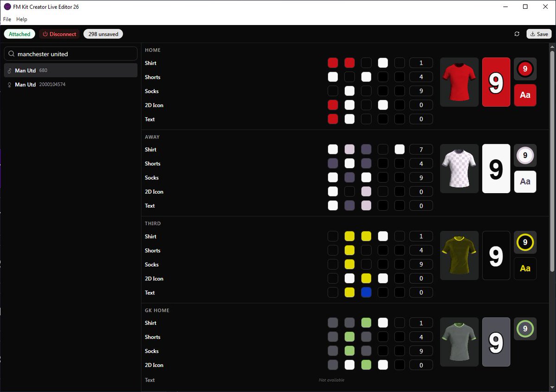The image size is (556, 392).
Task: Click the Away kit white number 9 preview
Action: pyautogui.click(x=496, y=169)
